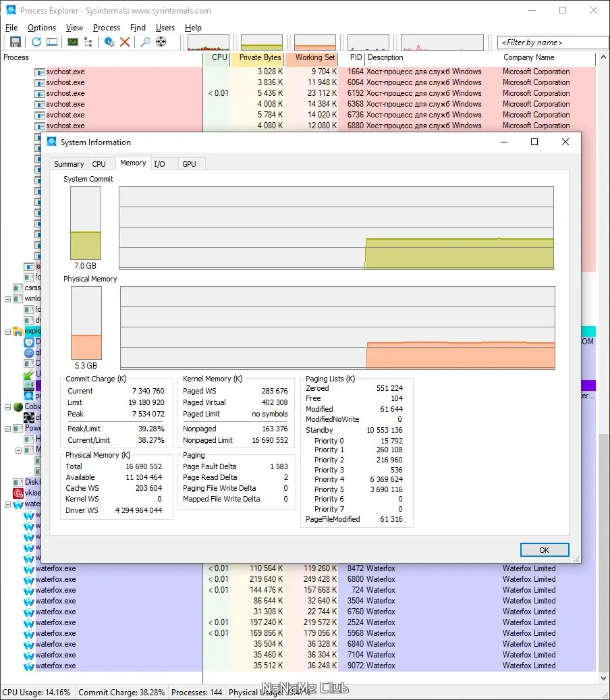This screenshot has width=610, height=700.
Task: Open the Process menu
Action: (106, 27)
